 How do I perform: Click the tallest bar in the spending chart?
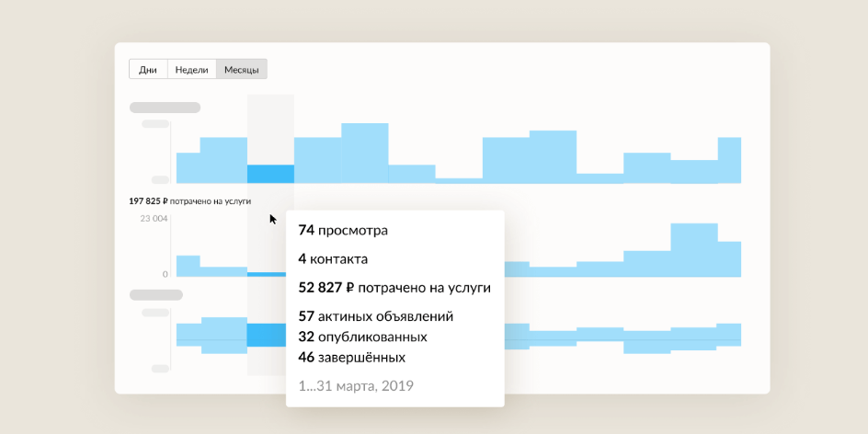tap(694, 250)
